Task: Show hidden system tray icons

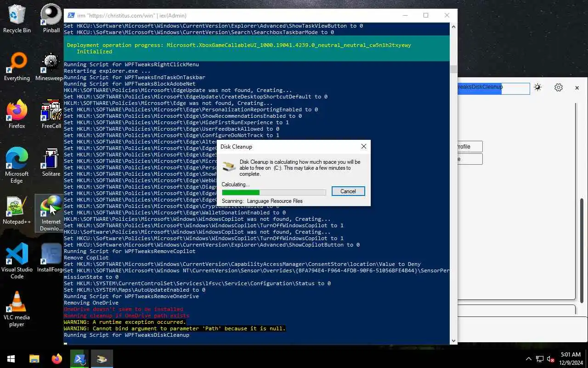Action: (528, 359)
